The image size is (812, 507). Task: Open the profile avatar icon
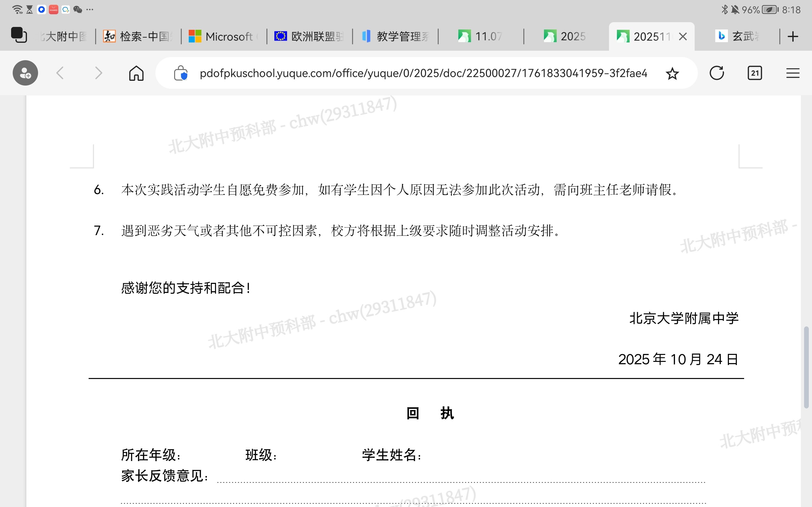tap(25, 73)
